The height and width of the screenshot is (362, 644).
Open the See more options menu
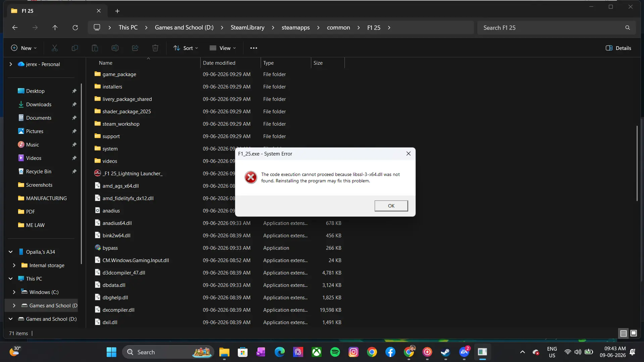point(254,48)
